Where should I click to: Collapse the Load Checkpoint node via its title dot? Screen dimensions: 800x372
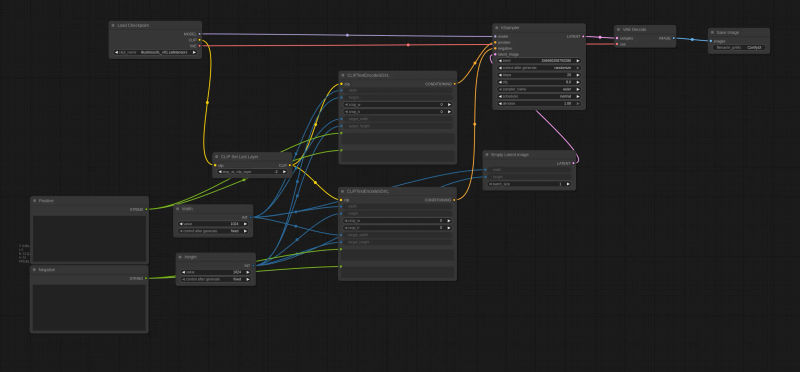tap(113, 25)
